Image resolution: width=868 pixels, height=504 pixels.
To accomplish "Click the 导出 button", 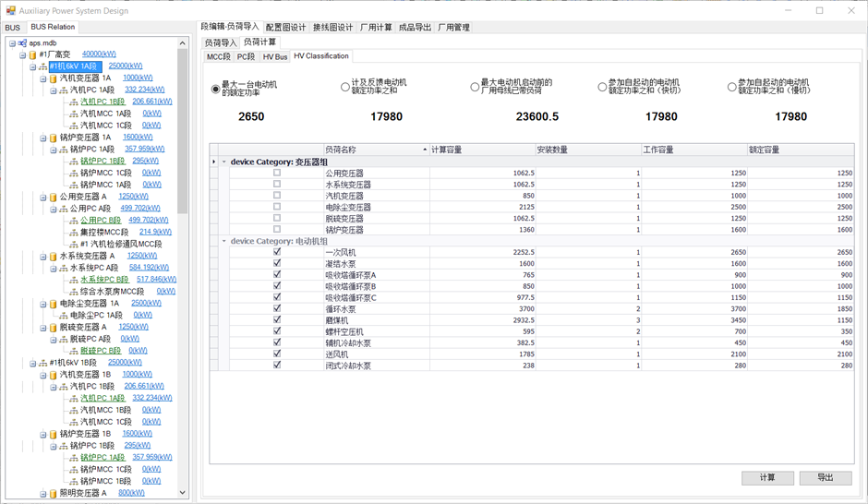I will 826,478.
